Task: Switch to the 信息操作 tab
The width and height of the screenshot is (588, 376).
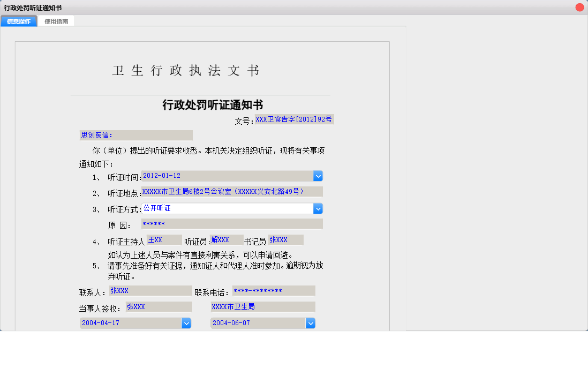Action: pos(18,21)
